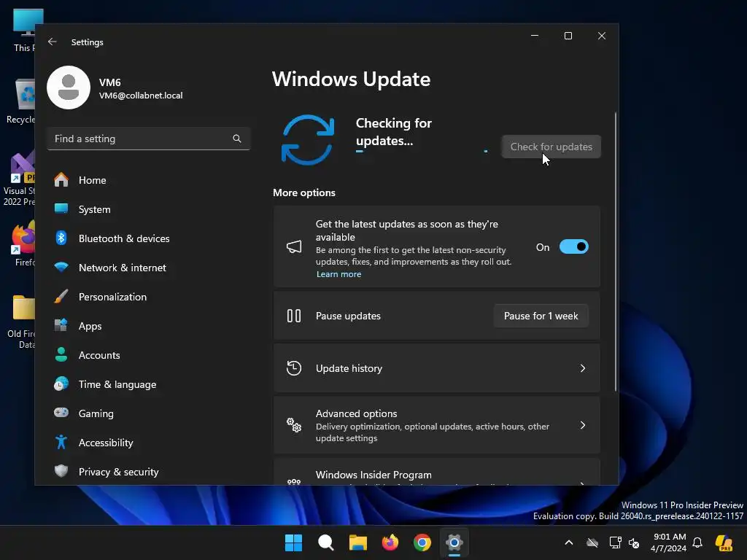This screenshot has height=560, width=747.
Task: Click the Accessibility figure icon
Action: point(61,443)
